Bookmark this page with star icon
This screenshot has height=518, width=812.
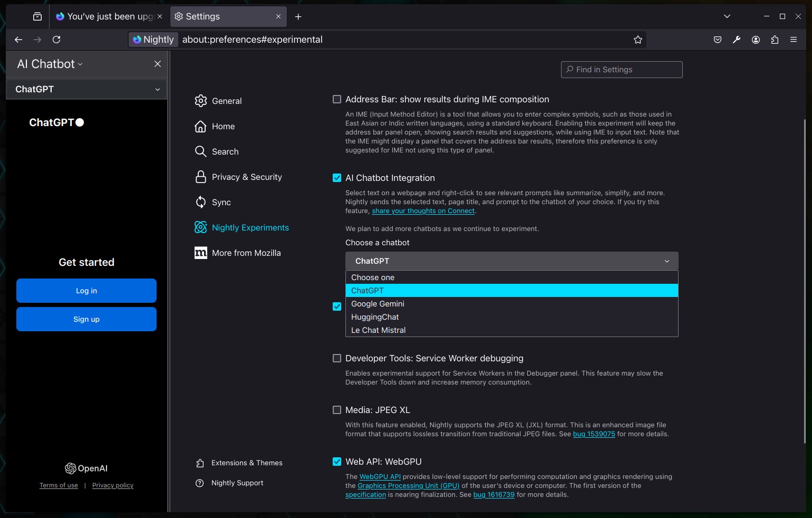tap(637, 40)
